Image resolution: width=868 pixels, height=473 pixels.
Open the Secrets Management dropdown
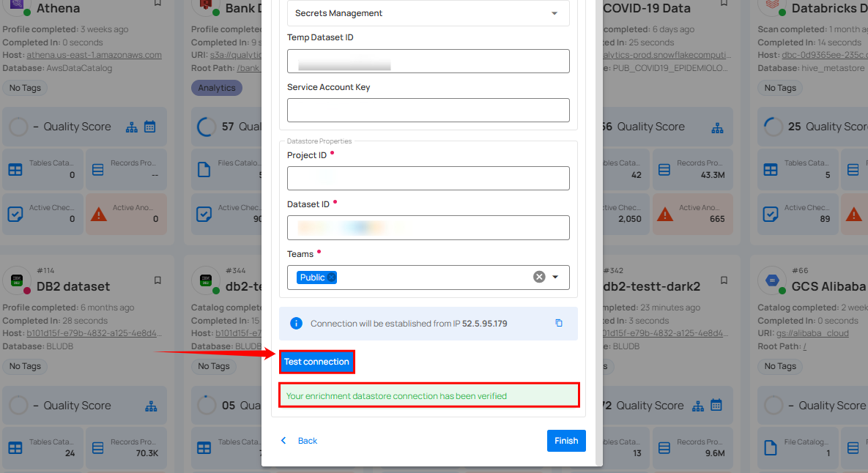coord(428,13)
